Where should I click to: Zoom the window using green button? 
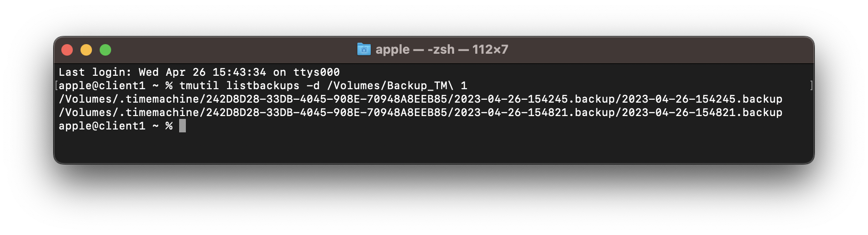click(105, 50)
